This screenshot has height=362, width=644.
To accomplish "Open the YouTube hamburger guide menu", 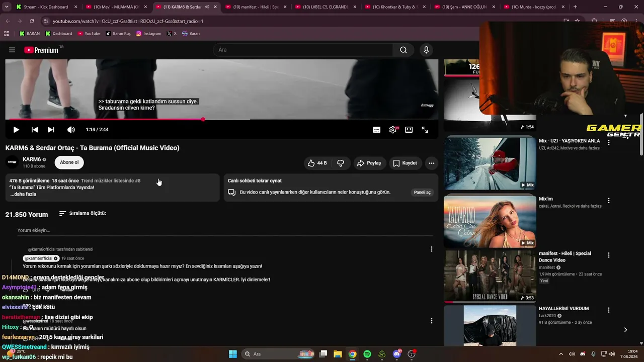I will point(12,50).
